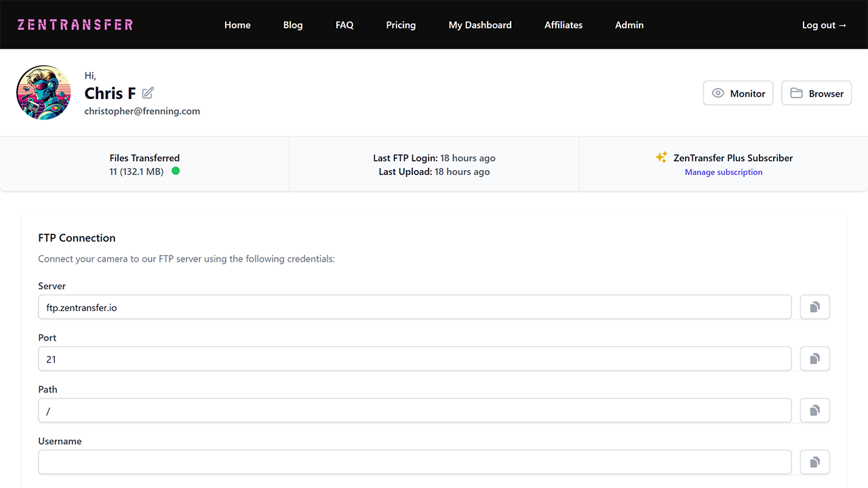Click the edit pencil icon beside Chris F
This screenshot has height=488, width=868.
click(x=148, y=93)
